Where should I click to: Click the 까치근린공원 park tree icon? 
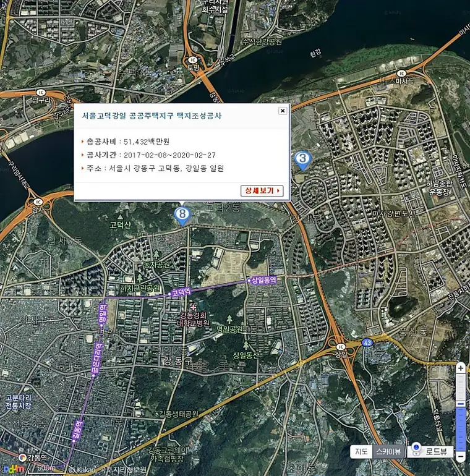click(139, 278)
